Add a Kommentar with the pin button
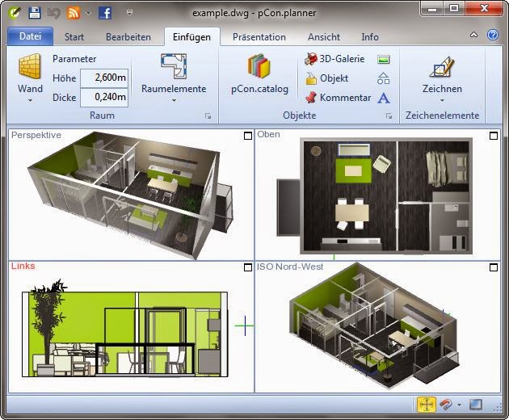 coord(338,98)
